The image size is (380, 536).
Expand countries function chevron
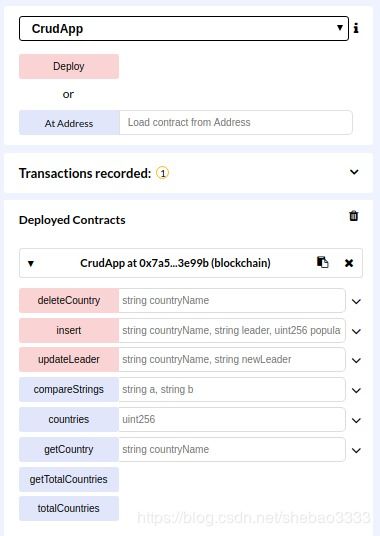point(356,420)
